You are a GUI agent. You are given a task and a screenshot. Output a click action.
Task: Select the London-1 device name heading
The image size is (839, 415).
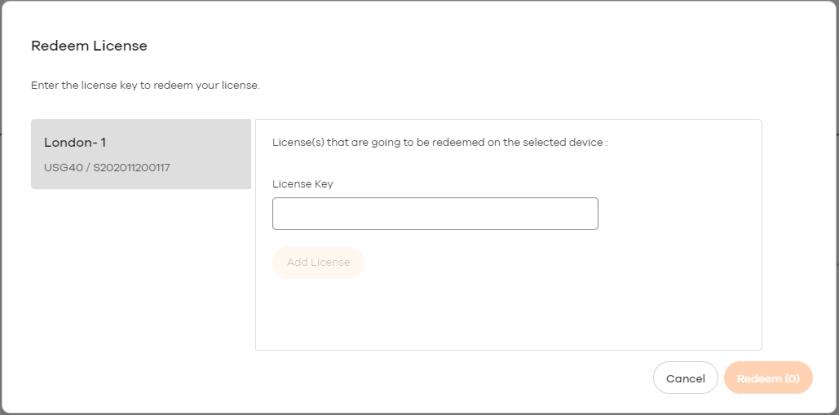(75, 143)
